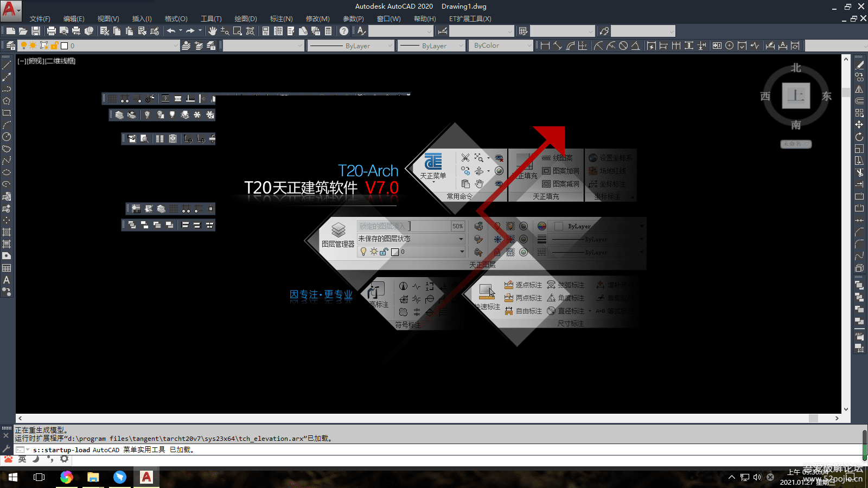The image size is (868, 488).
Task: Open the ByColor plot style dropdown
Action: click(x=529, y=46)
